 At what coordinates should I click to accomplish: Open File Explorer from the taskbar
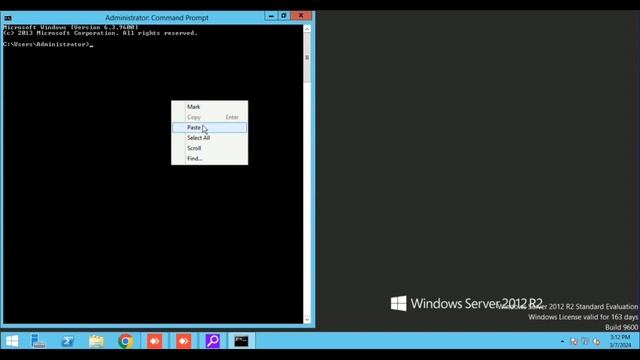(96, 341)
